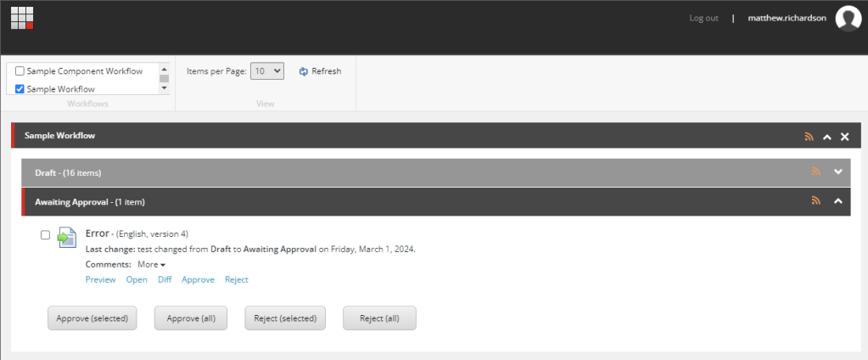Click the Diff link for Error item
The width and height of the screenshot is (868, 360).
pos(165,279)
